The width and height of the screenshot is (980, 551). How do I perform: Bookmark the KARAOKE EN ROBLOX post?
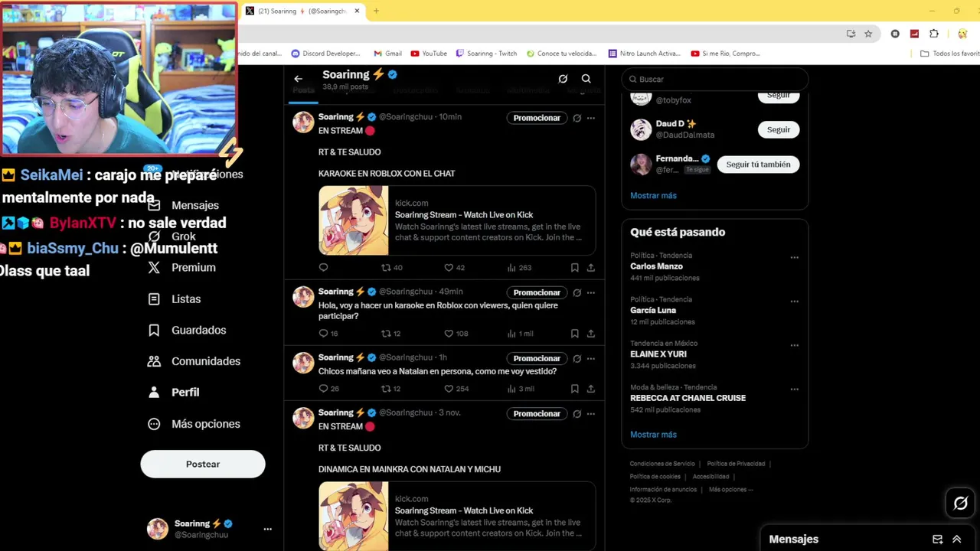pos(574,268)
